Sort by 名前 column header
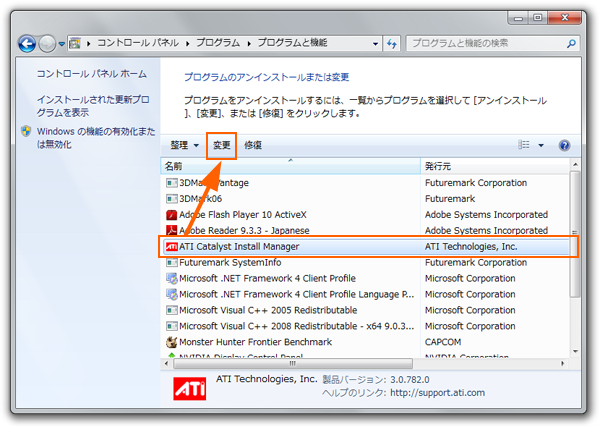600x427 pixels. [290, 166]
